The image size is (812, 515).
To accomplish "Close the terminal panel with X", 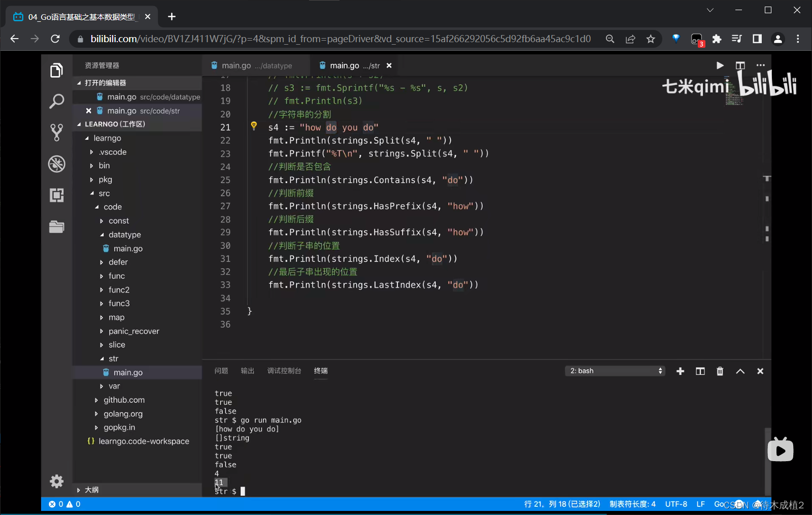I will pos(760,371).
